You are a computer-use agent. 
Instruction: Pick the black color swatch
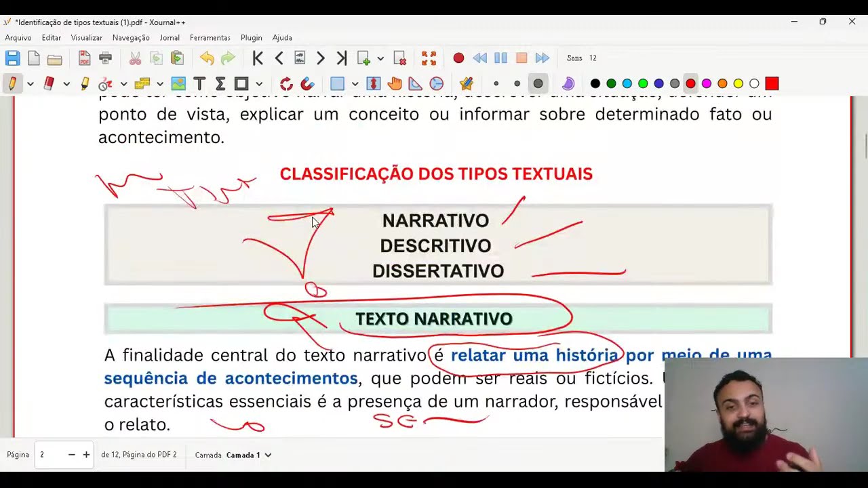[x=595, y=84]
